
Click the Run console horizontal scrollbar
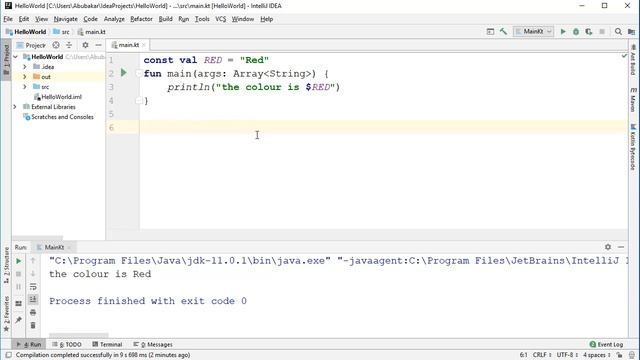click(79, 336)
